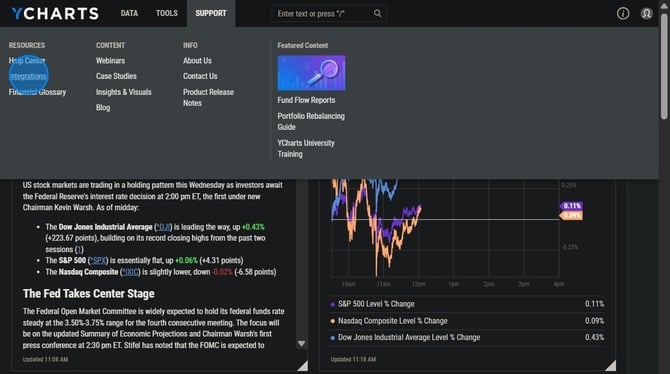Select S&P 500 Level % Change row

point(467,304)
